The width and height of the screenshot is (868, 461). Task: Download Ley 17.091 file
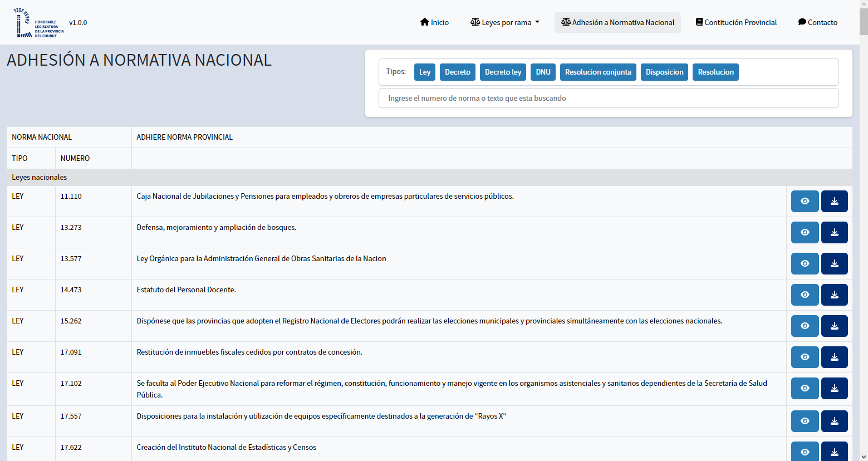coord(834,357)
